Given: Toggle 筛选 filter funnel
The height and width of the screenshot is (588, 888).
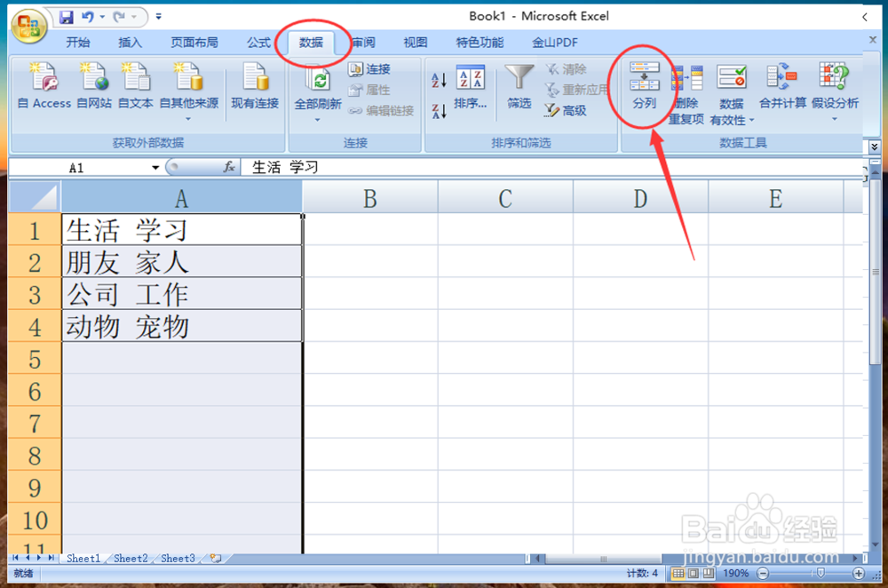Looking at the screenshot, I should pos(519,86).
